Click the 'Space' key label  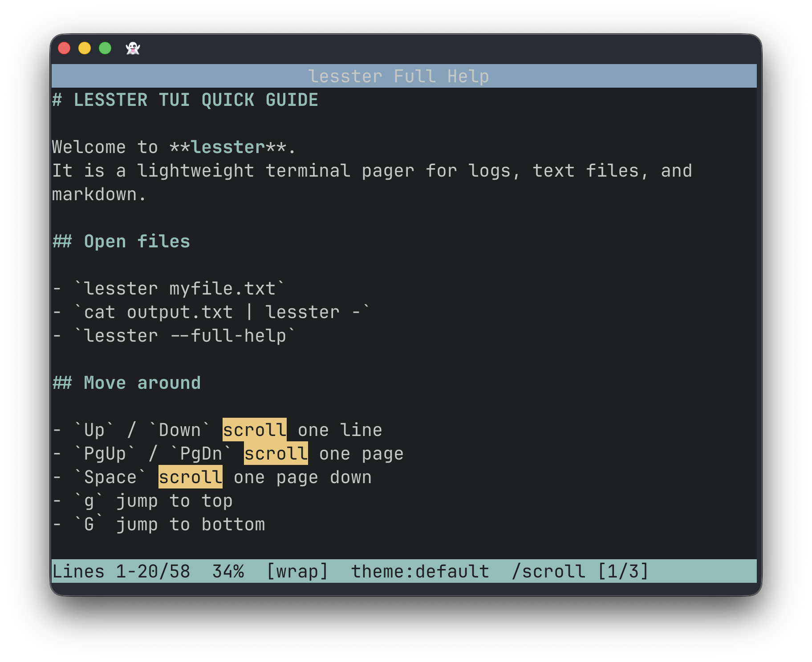(x=110, y=477)
